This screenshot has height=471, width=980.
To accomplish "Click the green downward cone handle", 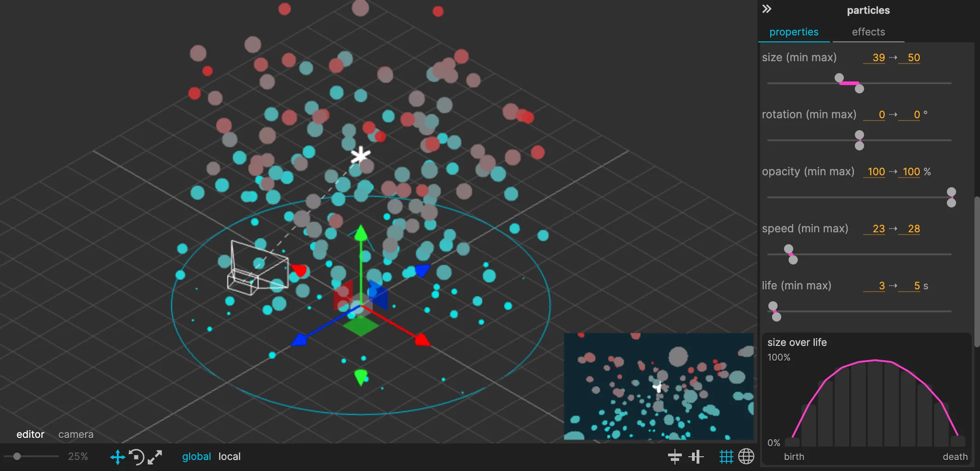I will (361, 377).
